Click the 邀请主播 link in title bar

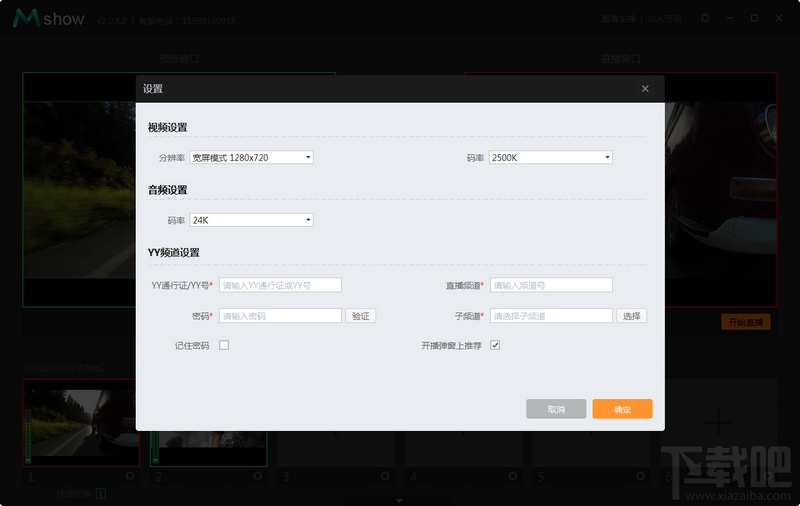[618, 19]
